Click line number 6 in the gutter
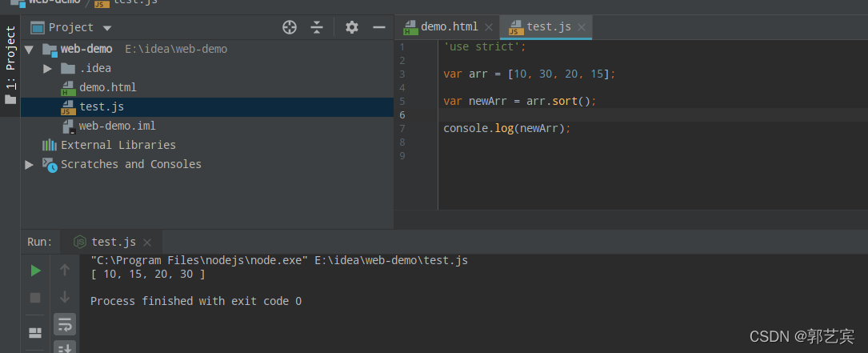 tap(402, 115)
